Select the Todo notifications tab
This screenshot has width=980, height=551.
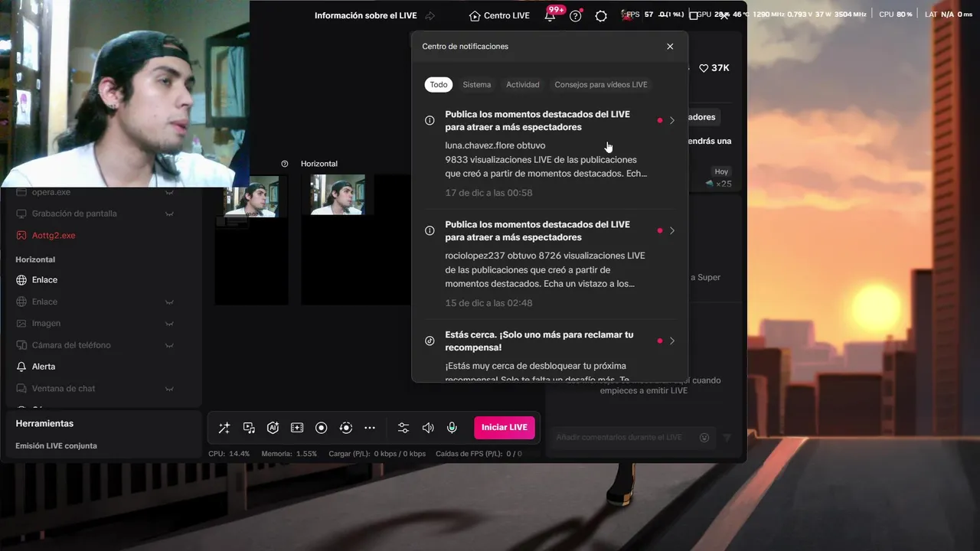[439, 85]
